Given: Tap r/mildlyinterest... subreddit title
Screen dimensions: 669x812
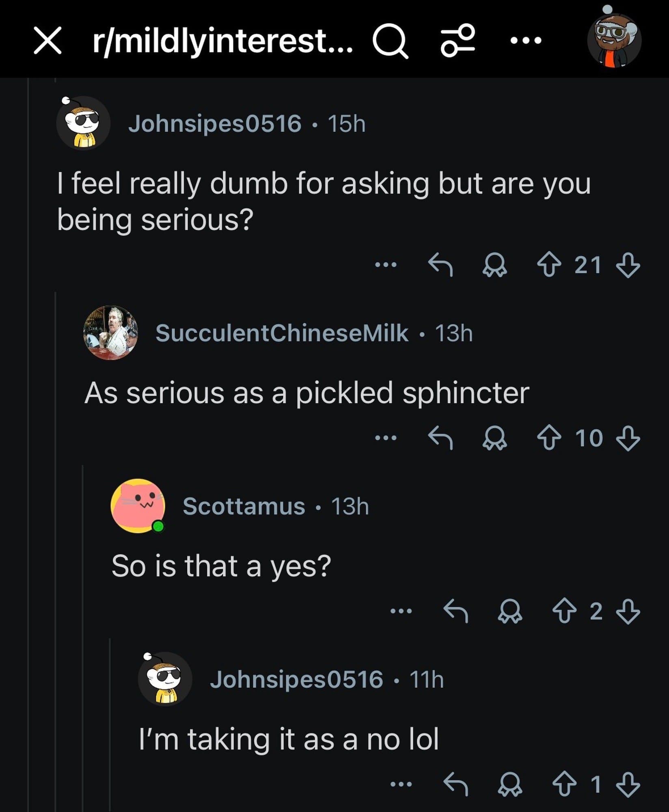Looking at the screenshot, I should [x=222, y=41].
